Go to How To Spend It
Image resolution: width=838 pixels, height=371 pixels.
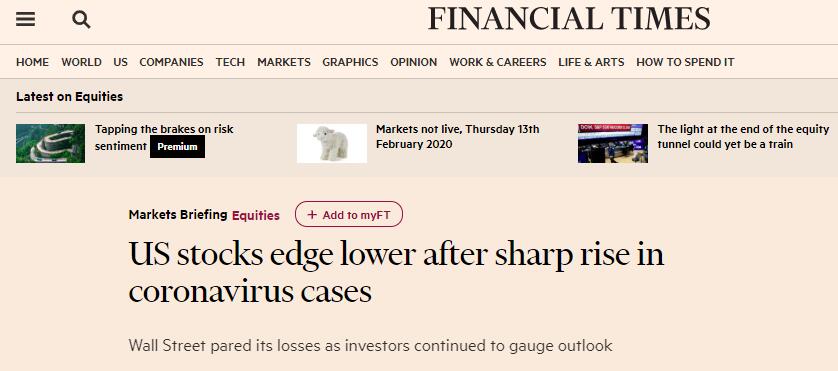click(x=685, y=62)
